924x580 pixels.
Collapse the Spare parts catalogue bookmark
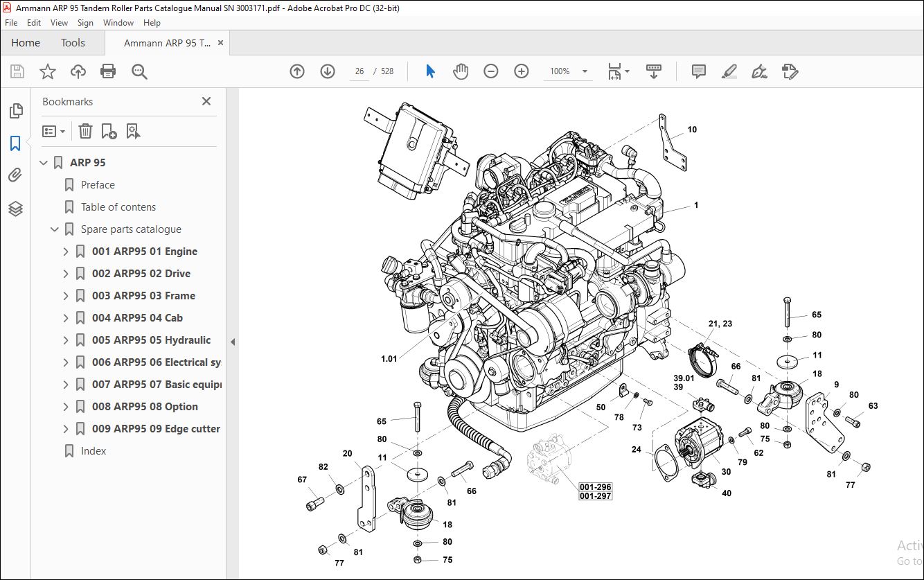55,229
